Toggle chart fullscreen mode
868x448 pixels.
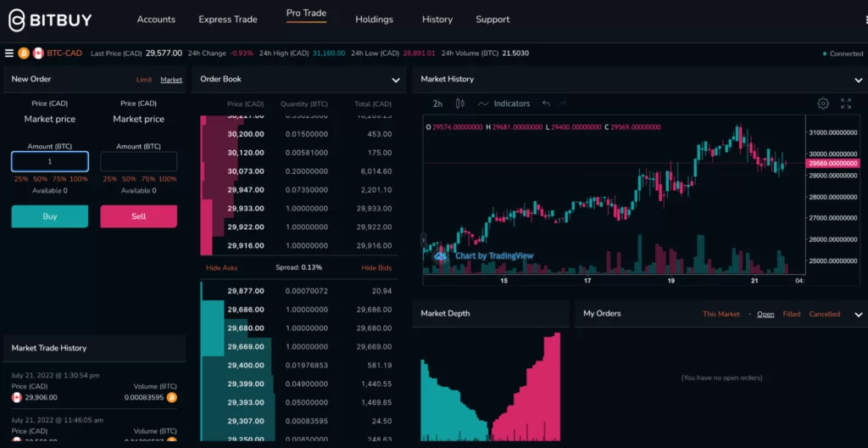846,104
